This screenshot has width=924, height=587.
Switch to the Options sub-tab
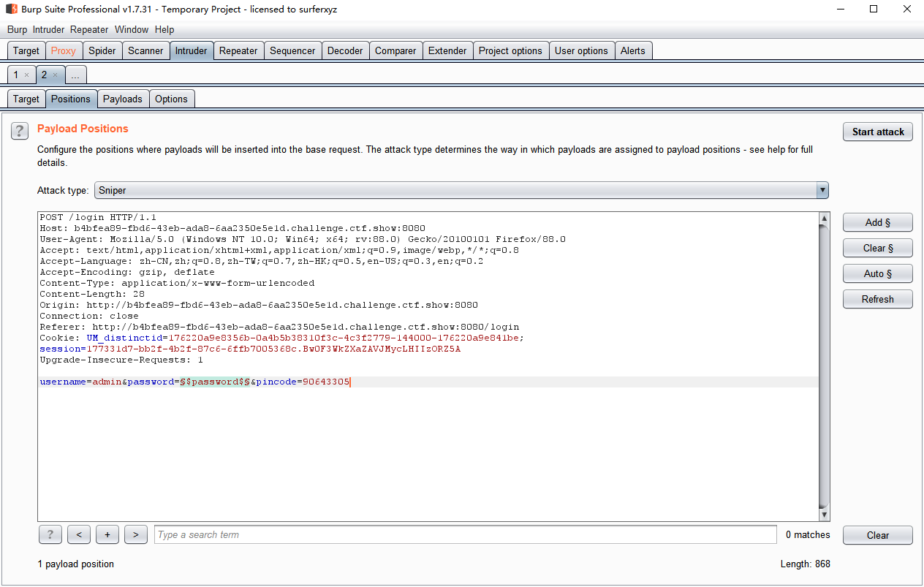pyautogui.click(x=171, y=99)
